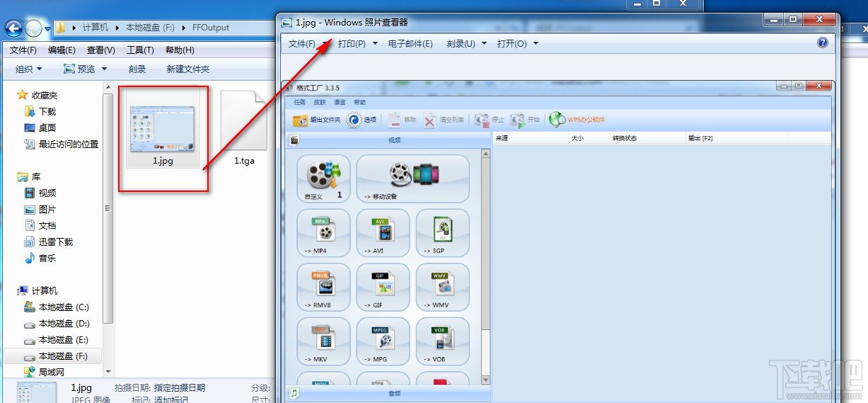Image resolution: width=868 pixels, height=403 pixels.
Task: Open the 预览 dropdown in Explorer toolbar
Action: (85, 69)
